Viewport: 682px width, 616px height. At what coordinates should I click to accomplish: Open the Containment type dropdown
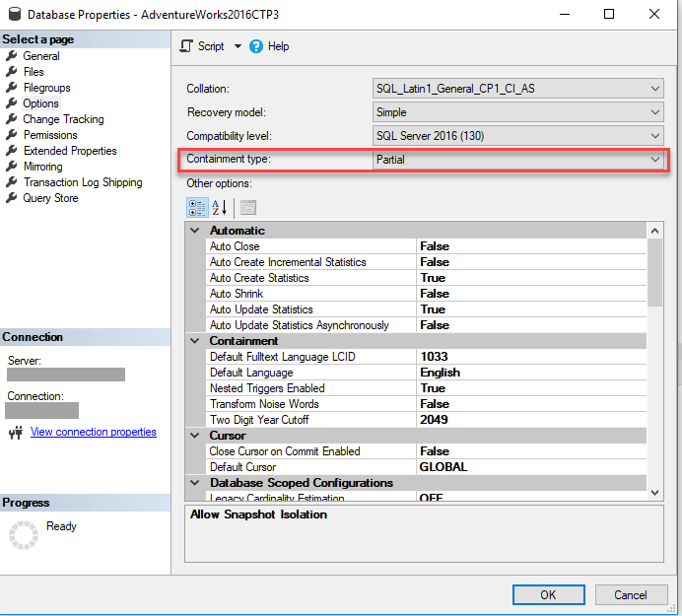click(655, 159)
